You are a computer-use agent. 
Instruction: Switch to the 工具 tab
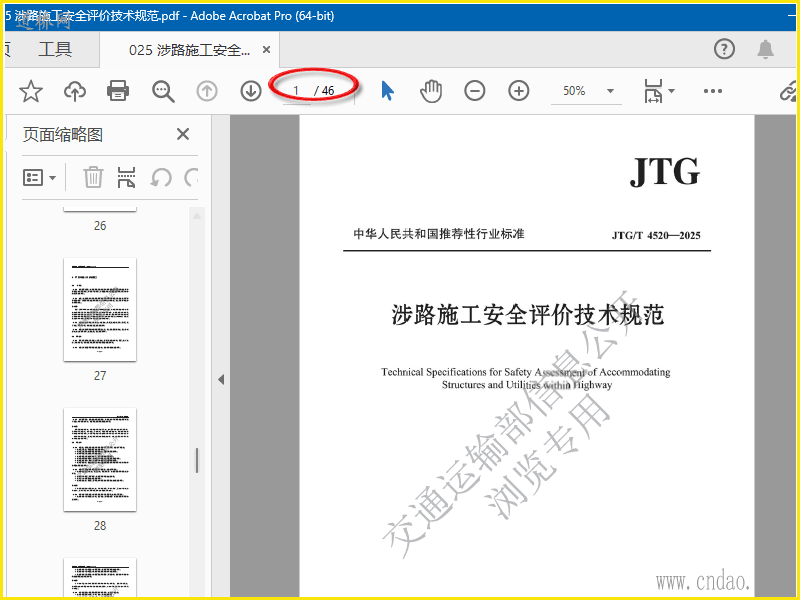pos(55,49)
